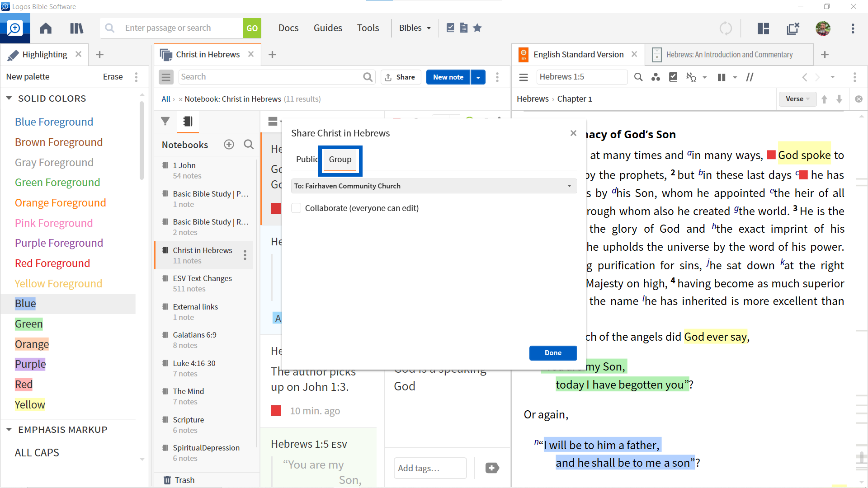Open the Trash in notebooks list
This screenshot has height=488, width=868.
tap(179, 480)
